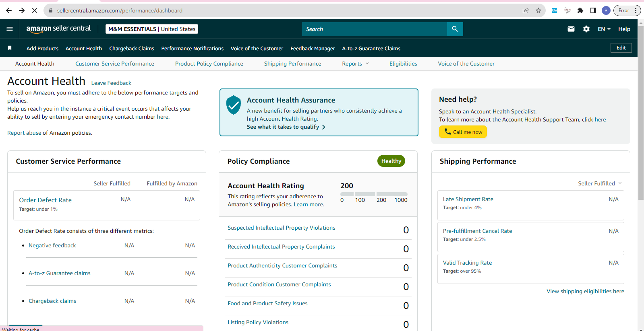Image resolution: width=644 pixels, height=331 pixels.
Task: Open the Order Defect Rate link
Action: point(46,200)
